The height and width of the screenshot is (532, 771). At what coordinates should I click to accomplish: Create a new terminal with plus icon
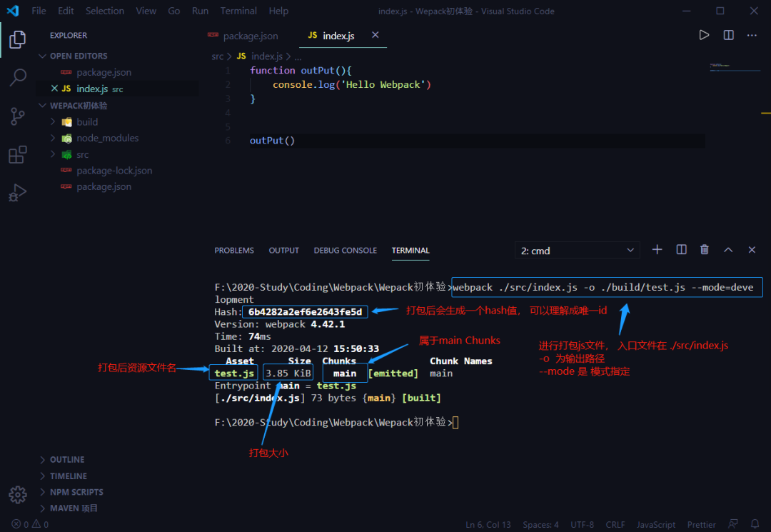point(657,250)
